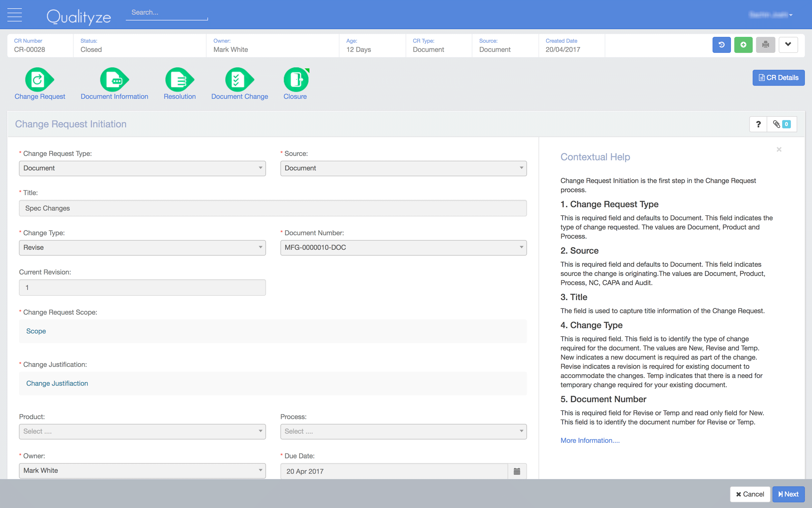The width and height of the screenshot is (812, 508).
Task: Open the Change Request workflow step icon
Action: 39,80
